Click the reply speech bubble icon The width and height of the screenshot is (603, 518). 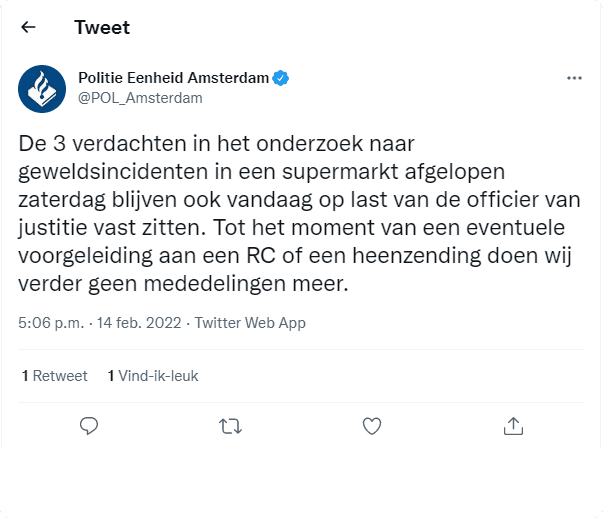point(89,426)
